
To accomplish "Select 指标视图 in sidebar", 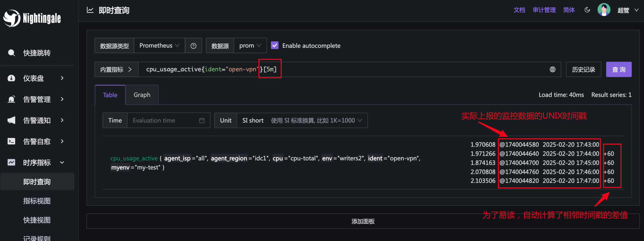I will pos(37,201).
